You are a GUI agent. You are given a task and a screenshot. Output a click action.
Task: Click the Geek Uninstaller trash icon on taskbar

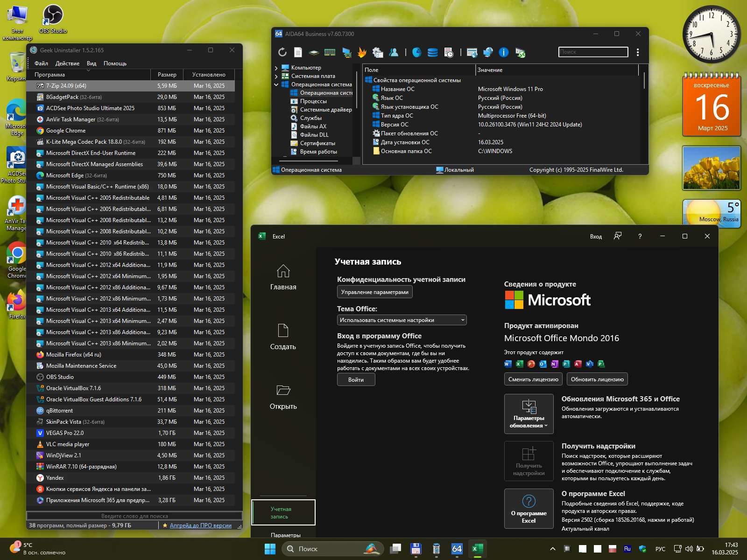pyautogui.click(x=437, y=549)
